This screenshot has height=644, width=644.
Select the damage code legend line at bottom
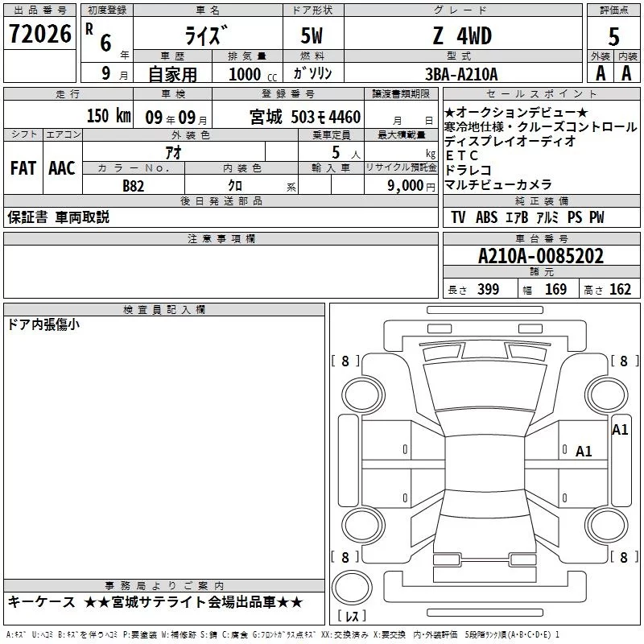pyautogui.click(x=283, y=635)
